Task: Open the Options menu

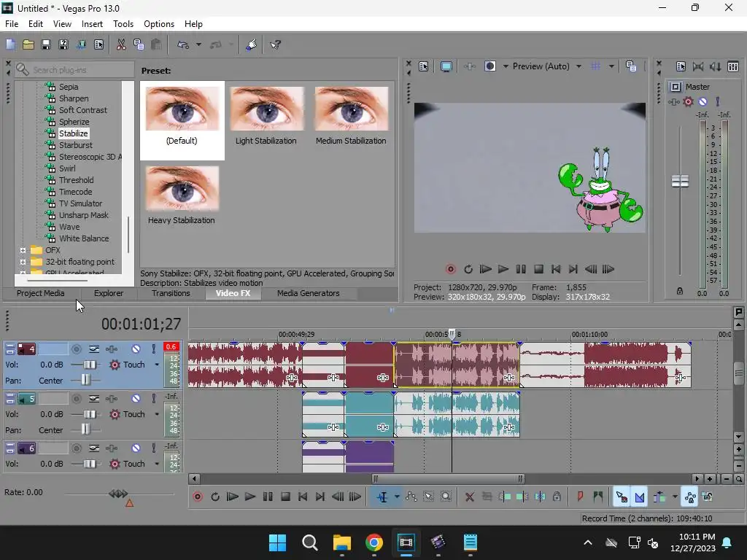Action: 158,24
